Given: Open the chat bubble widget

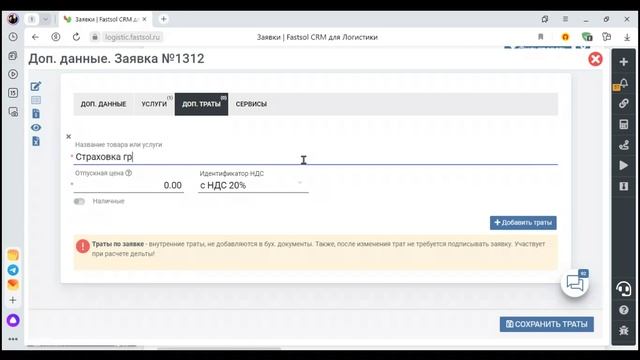Looking at the screenshot, I should pyautogui.click(x=575, y=283).
